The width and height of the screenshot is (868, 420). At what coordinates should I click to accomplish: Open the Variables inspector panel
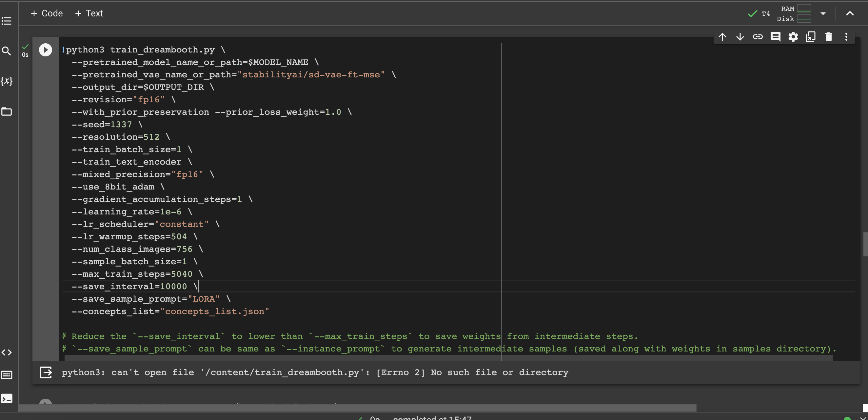pos(7,81)
